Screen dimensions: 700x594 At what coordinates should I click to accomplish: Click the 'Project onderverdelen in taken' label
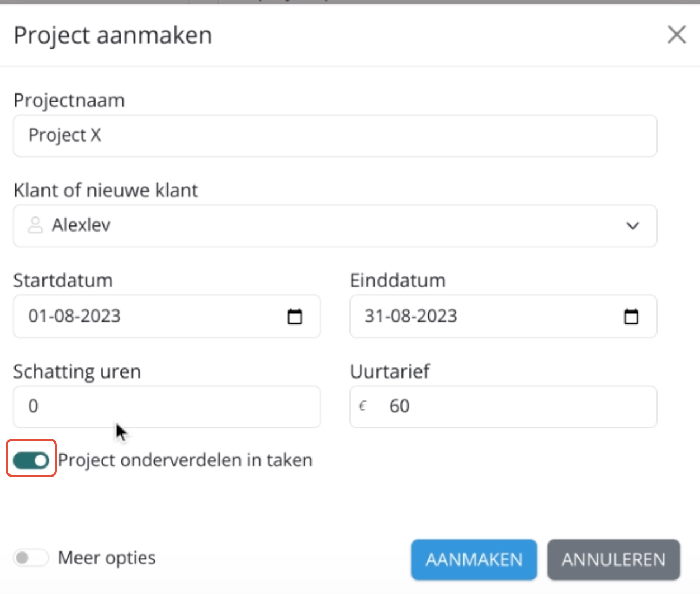[185, 460]
